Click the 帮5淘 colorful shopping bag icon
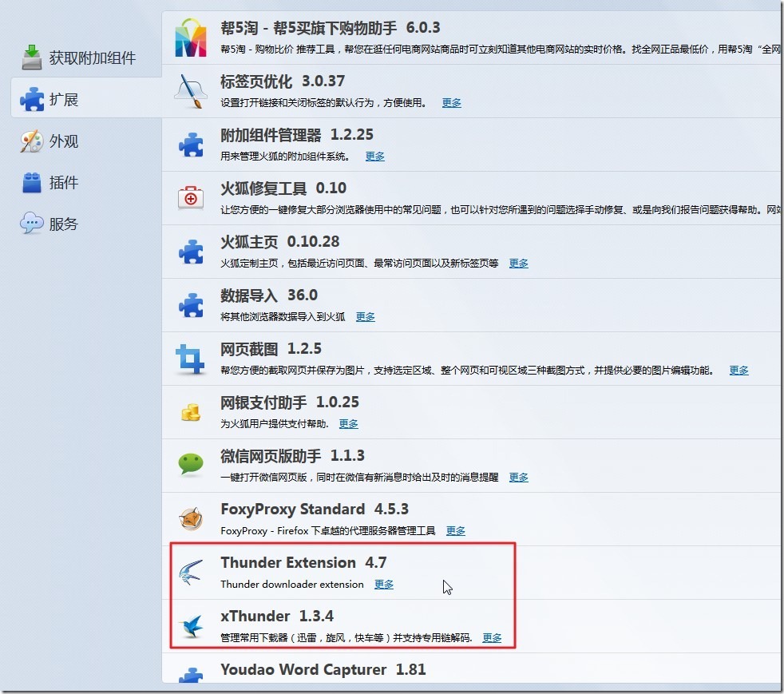784x694 pixels. point(191,38)
